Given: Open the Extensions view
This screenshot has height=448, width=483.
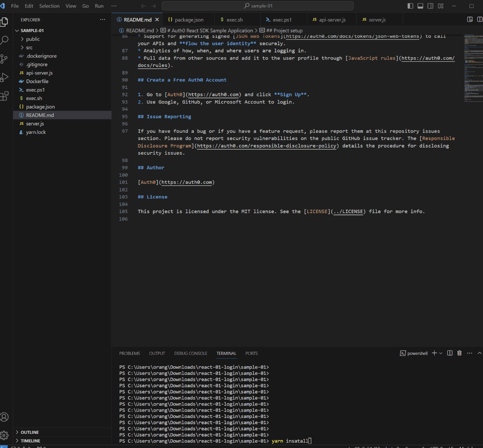Looking at the screenshot, I should 4,96.
